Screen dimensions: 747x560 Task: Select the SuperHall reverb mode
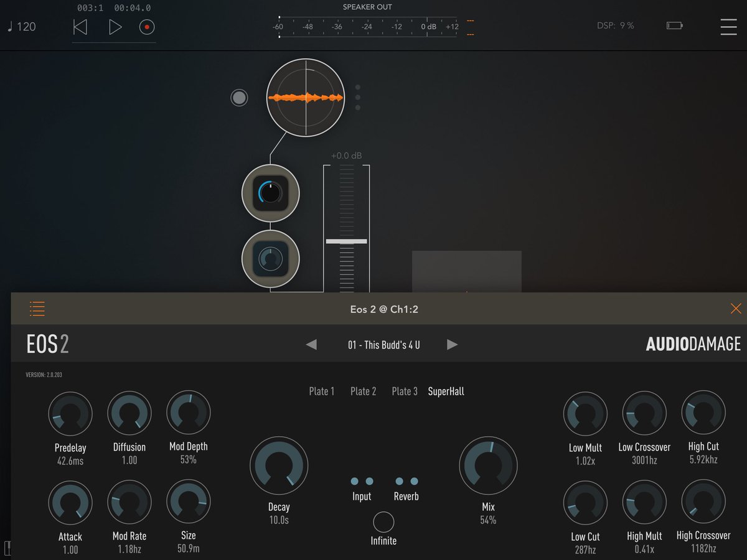[x=446, y=391]
